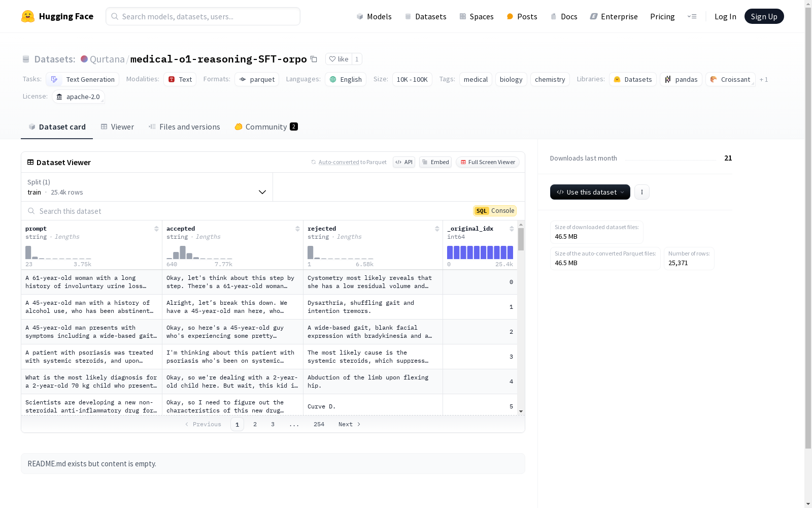
Task: Go to page 3 of results
Action: click(273, 424)
